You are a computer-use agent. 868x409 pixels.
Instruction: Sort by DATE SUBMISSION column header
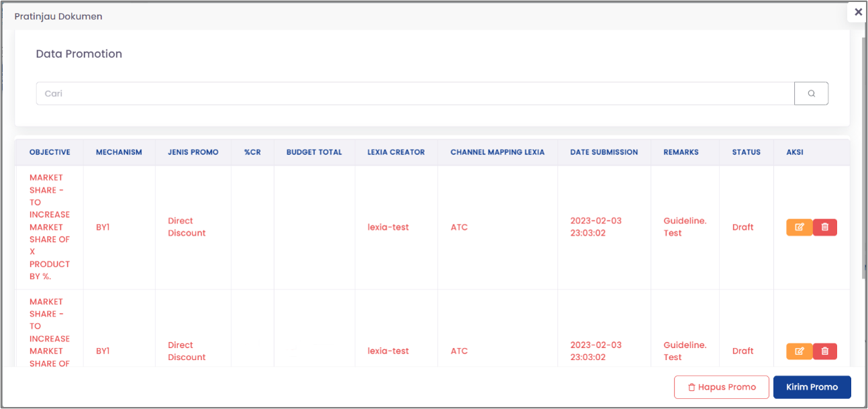(x=604, y=152)
